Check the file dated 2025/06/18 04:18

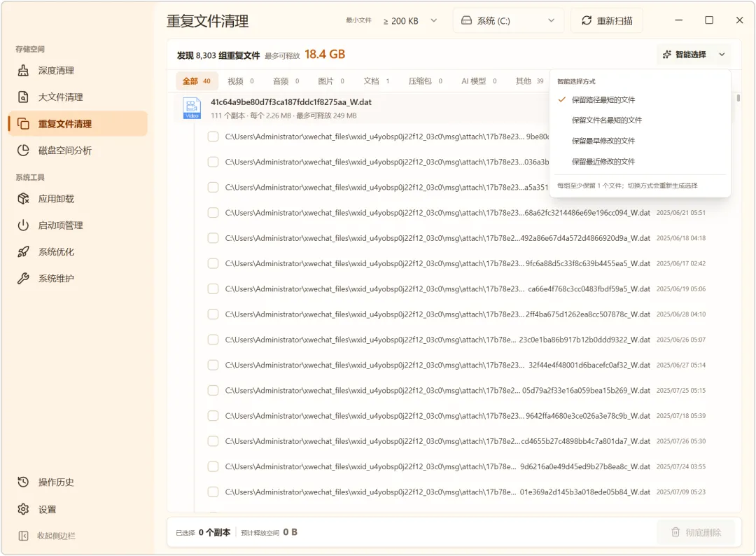coord(213,238)
